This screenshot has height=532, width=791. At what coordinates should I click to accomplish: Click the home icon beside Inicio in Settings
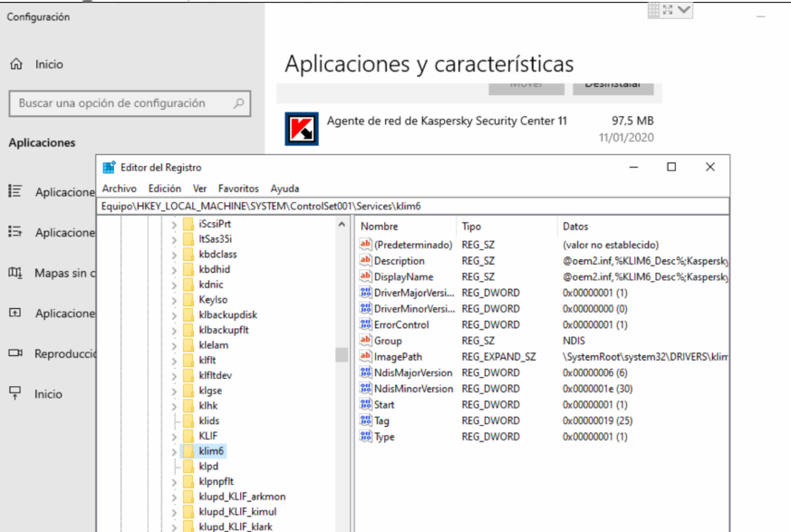[16, 64]
